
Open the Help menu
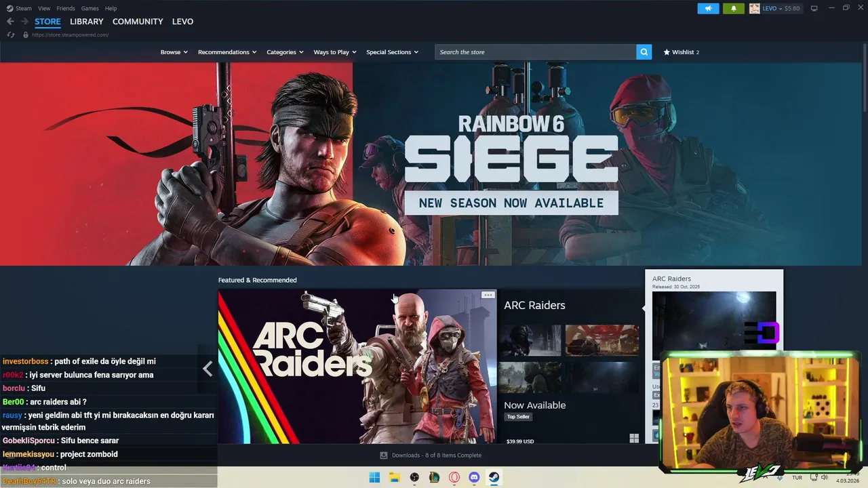(111, 8)
